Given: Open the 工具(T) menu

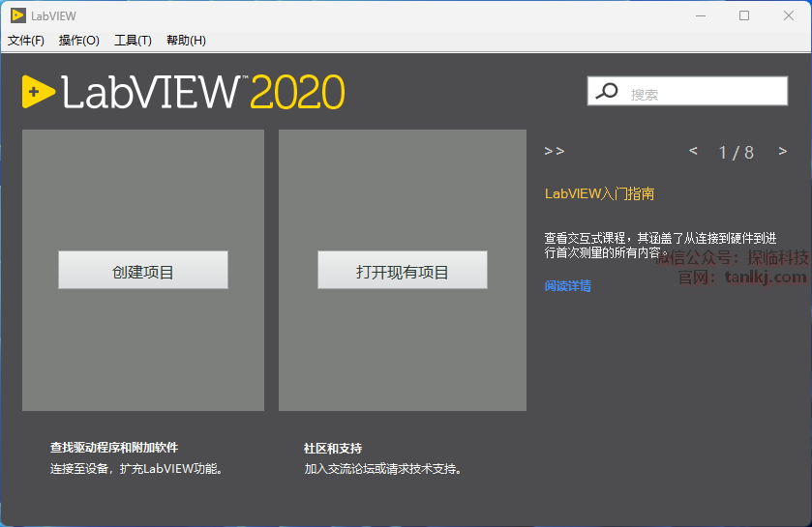Looking at the screenshot, I should click(133, 41).
